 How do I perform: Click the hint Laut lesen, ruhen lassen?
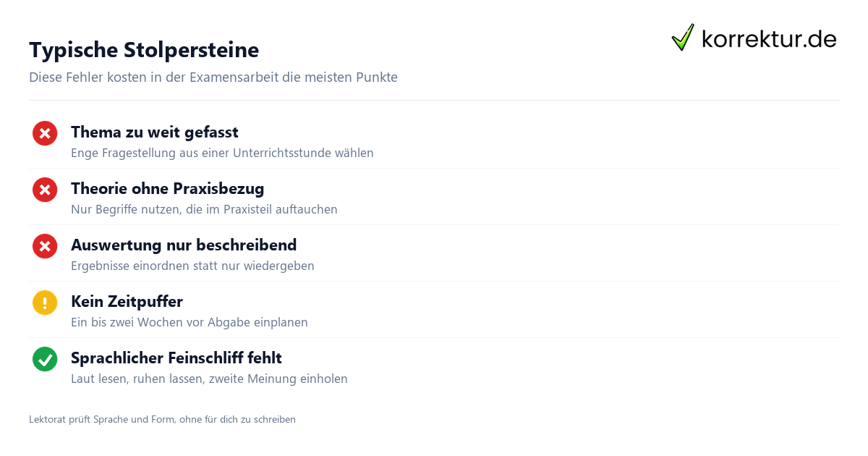(209, 379)
